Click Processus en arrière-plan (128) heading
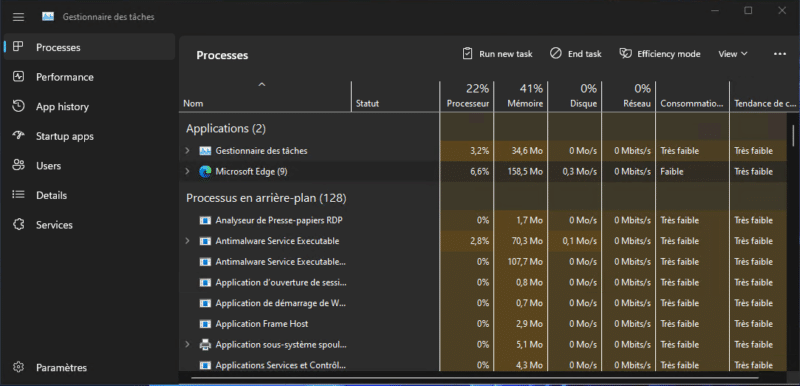Viewport: 800px width, 386px height. click(266, 198)
